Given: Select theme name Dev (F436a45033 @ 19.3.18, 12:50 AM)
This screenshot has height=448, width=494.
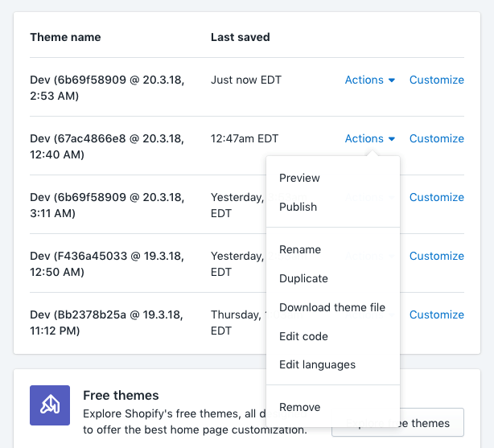Looking at the screenshot, I should (x=107, y=264).
